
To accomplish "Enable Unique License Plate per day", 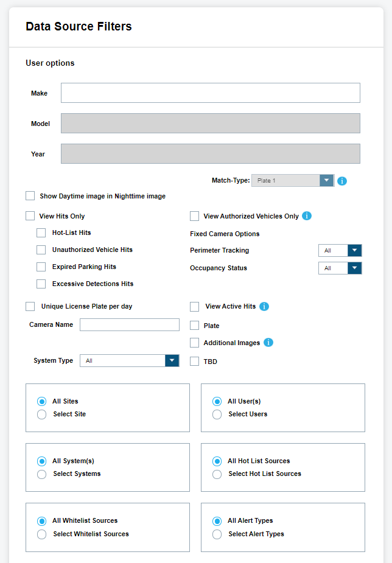I will (x=30, y=306).
